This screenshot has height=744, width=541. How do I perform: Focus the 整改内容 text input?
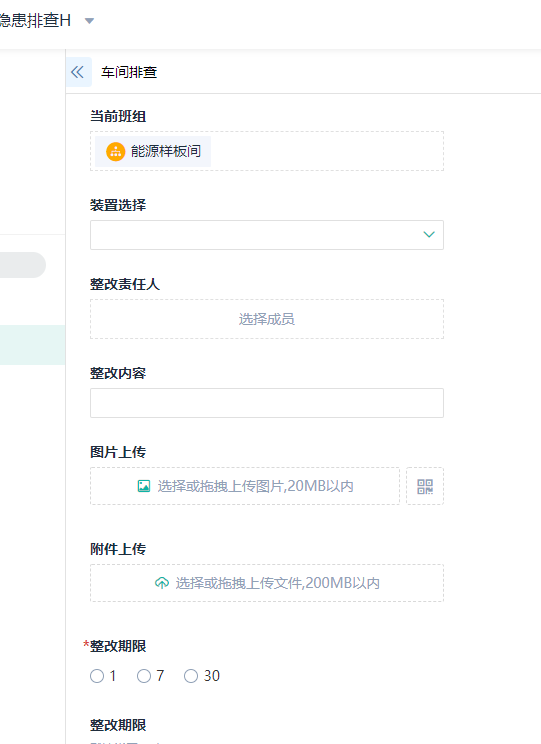(267, 403)
